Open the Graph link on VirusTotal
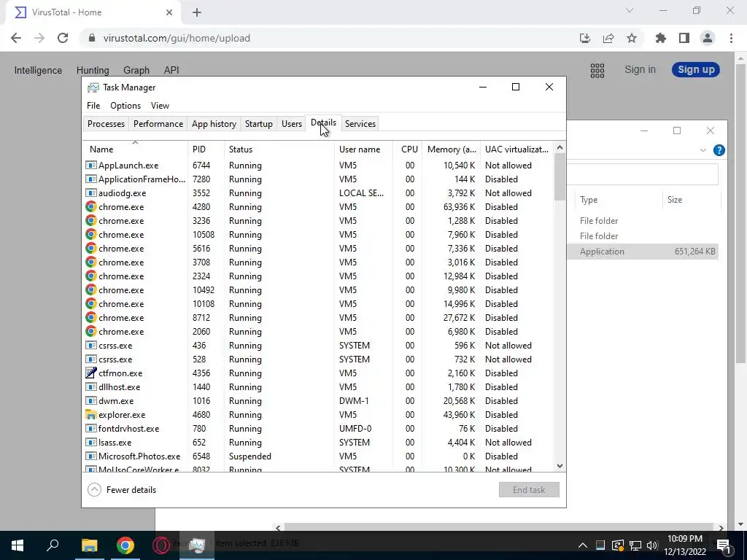 (136, 71)
